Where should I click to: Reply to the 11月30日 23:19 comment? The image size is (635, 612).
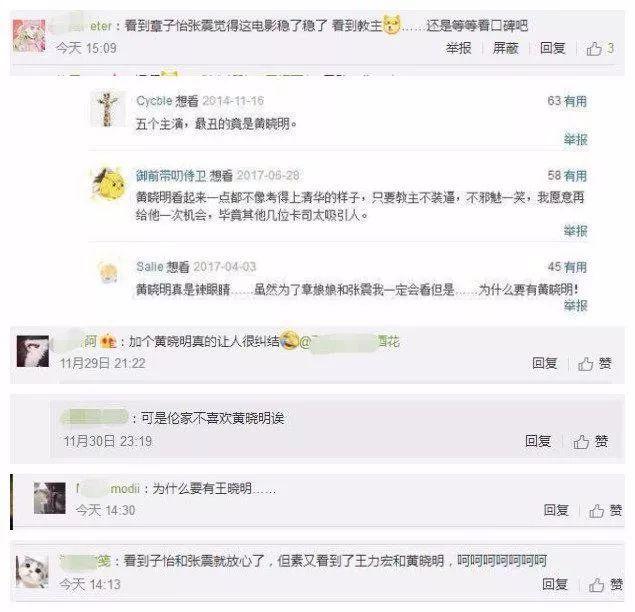click(x=538, y=441)
